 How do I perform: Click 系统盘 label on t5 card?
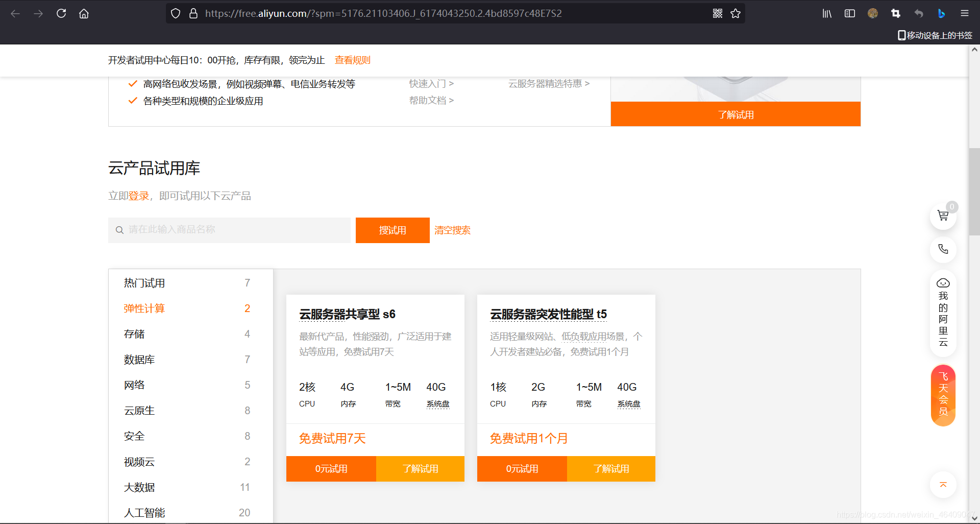[629, 404]
